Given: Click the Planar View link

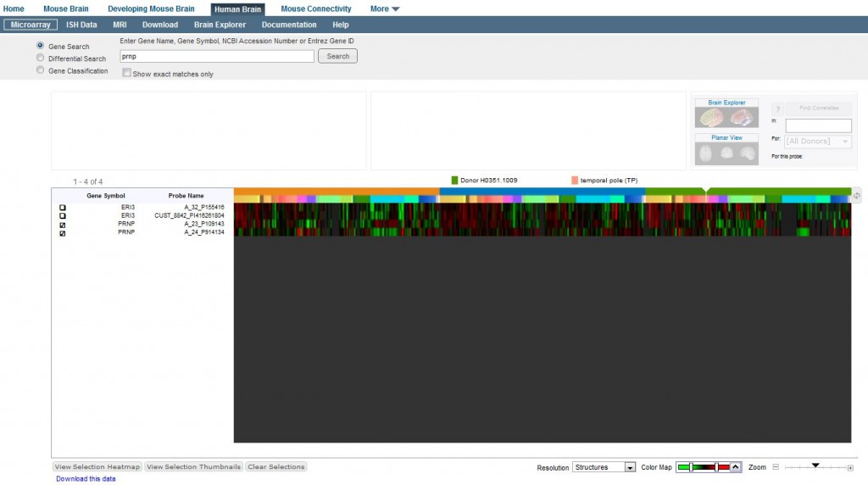Looking at the screenshot, I should pos(726,137).
